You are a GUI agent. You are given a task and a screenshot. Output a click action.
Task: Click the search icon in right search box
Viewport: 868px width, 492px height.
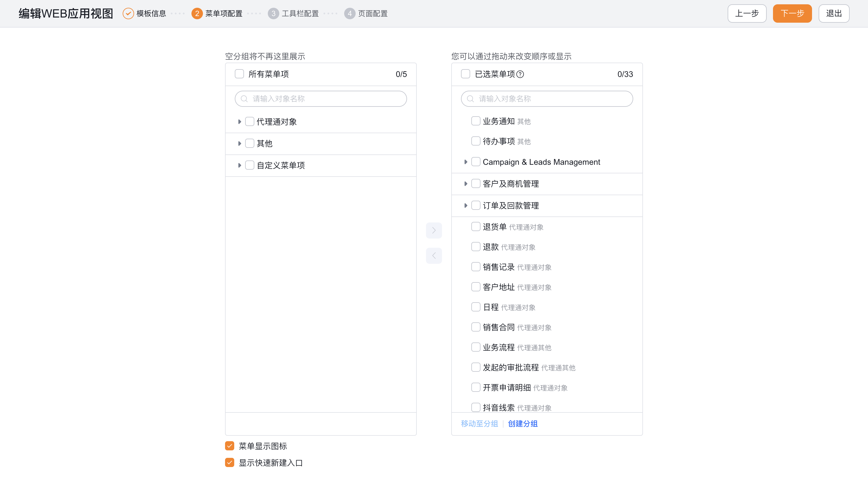coord(470,99)
